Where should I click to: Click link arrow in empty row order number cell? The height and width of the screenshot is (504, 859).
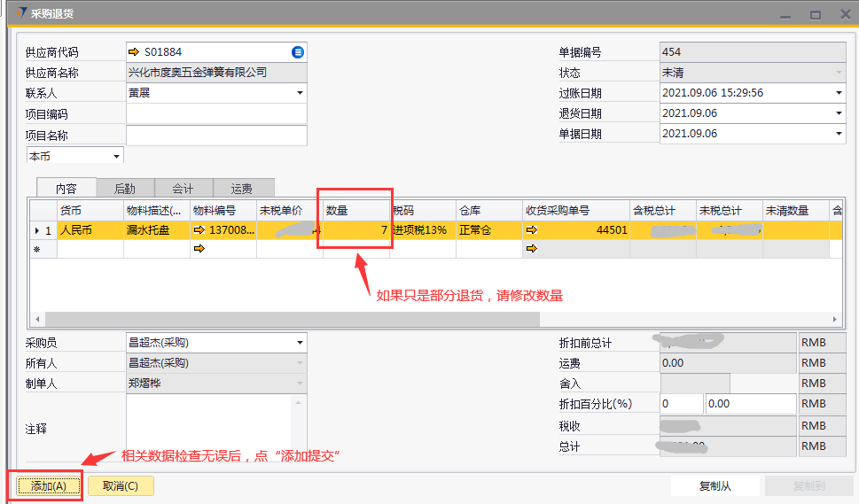coord(531,249)
